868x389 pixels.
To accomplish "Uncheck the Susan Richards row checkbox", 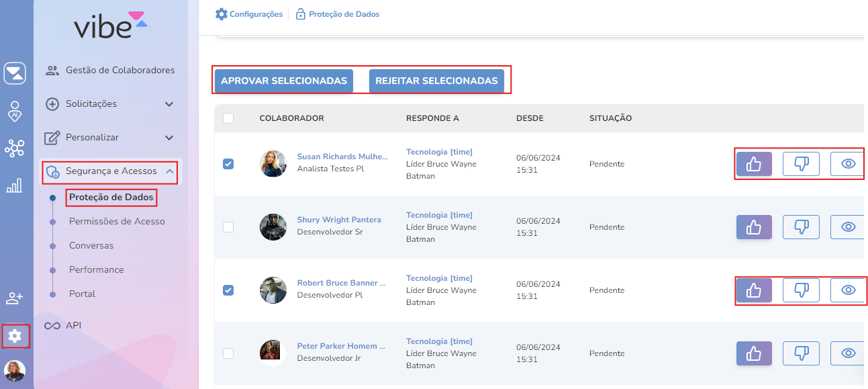I will (x=228, y=164).
